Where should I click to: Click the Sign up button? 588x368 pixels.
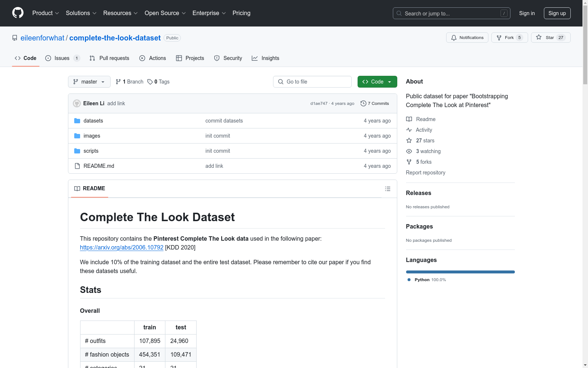point(557,13)
